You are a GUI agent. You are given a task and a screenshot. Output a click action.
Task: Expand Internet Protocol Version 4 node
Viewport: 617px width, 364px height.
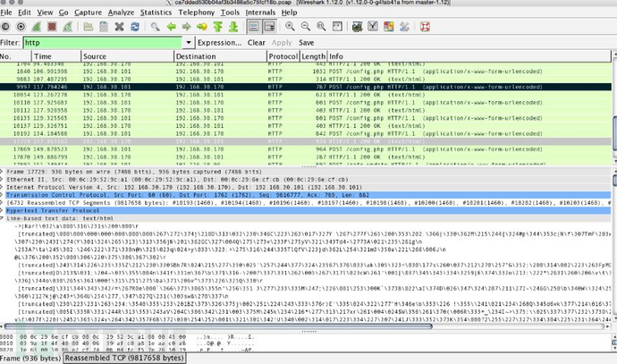click(x=2, y=187)
